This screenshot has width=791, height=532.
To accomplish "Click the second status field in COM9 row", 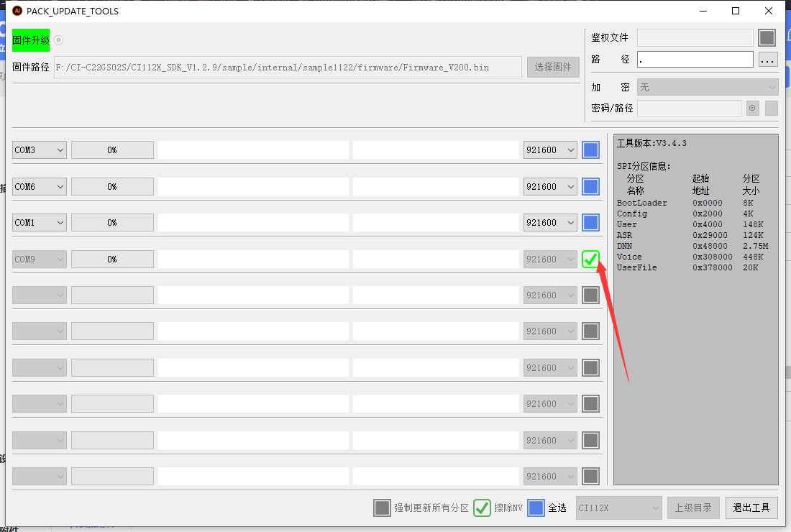I will coord(436,260).
